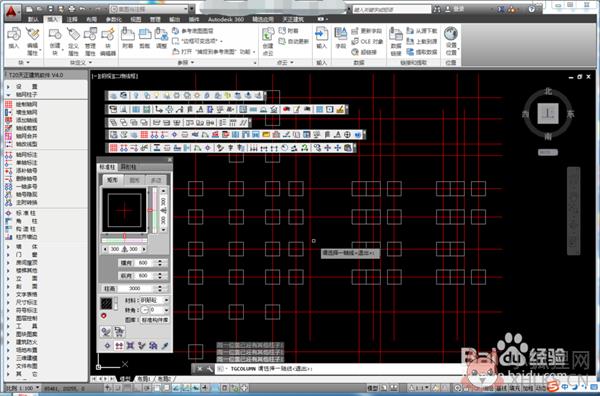
Task: Open the AutoCAD application menu button
Action: [x=13, y=11]
